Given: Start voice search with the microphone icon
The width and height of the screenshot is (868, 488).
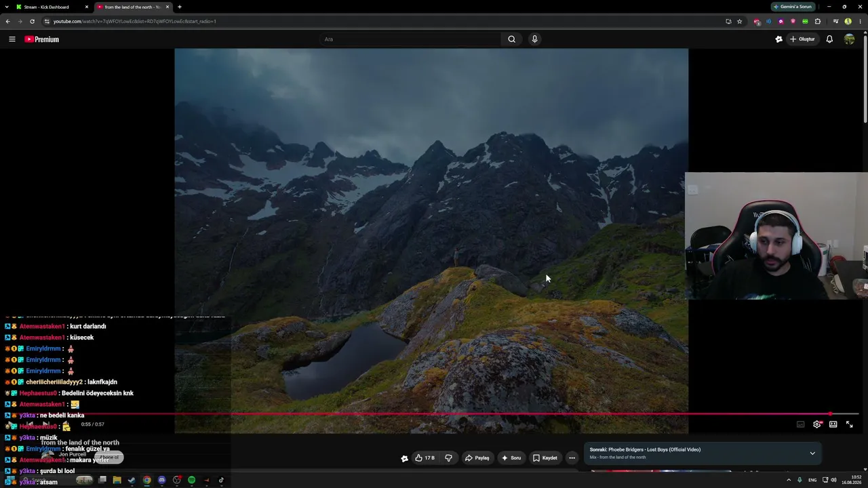Looking at the screenshot, I should coord(534,39).
